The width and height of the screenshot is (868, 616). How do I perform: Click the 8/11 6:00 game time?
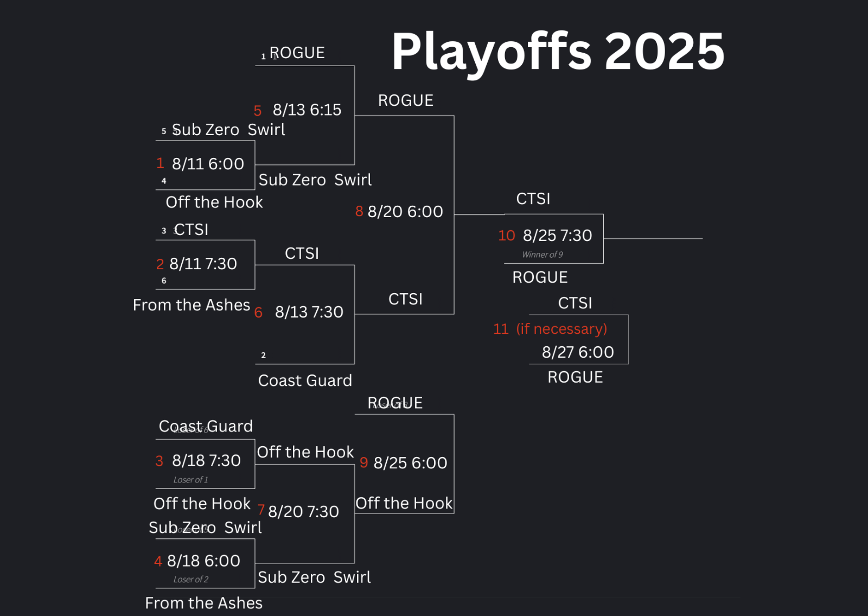click(x=208, y=164)
